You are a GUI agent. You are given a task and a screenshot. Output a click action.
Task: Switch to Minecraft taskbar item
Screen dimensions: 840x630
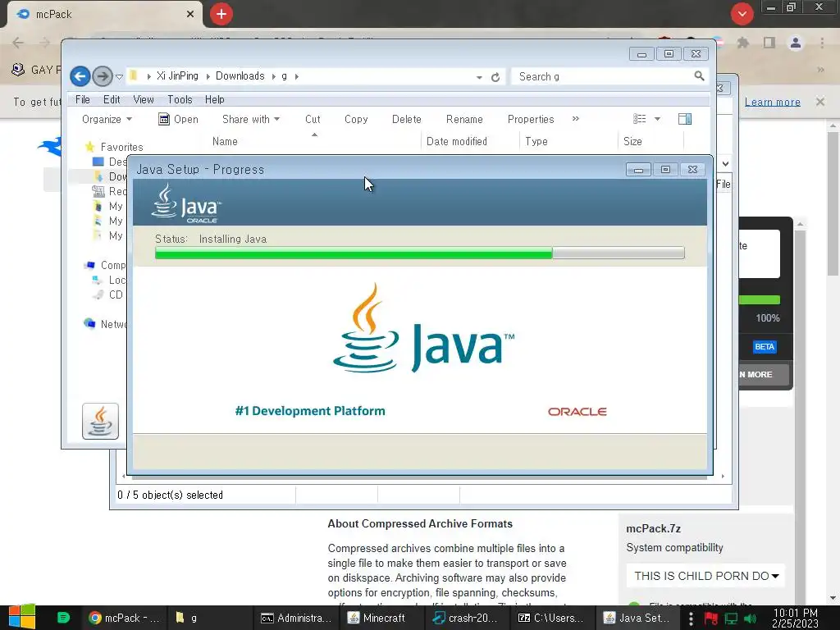tap(383, 618)
